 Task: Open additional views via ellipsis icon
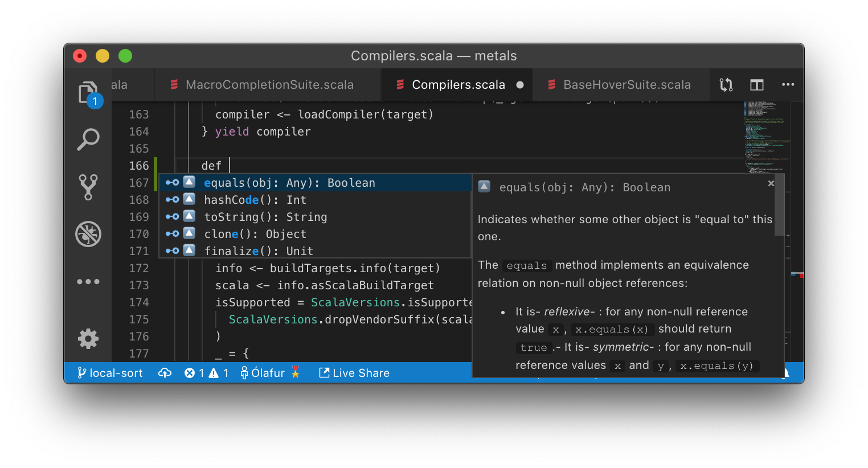tap(88, 281)
